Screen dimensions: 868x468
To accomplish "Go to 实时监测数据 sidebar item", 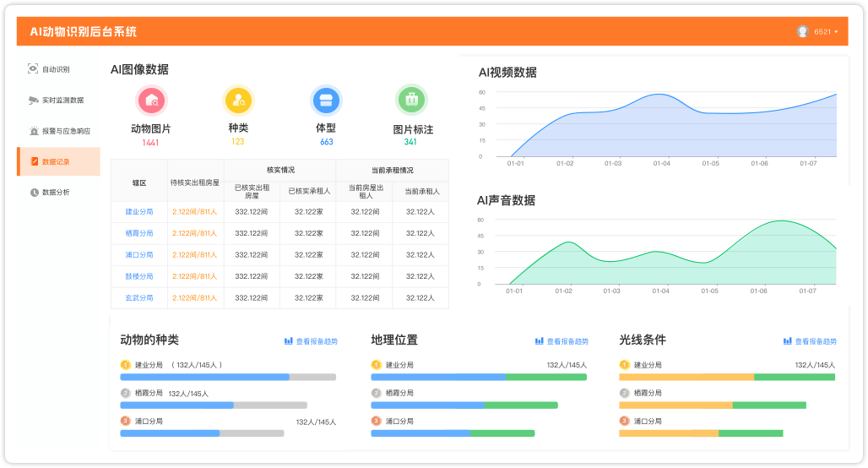I will click(62, 100).
